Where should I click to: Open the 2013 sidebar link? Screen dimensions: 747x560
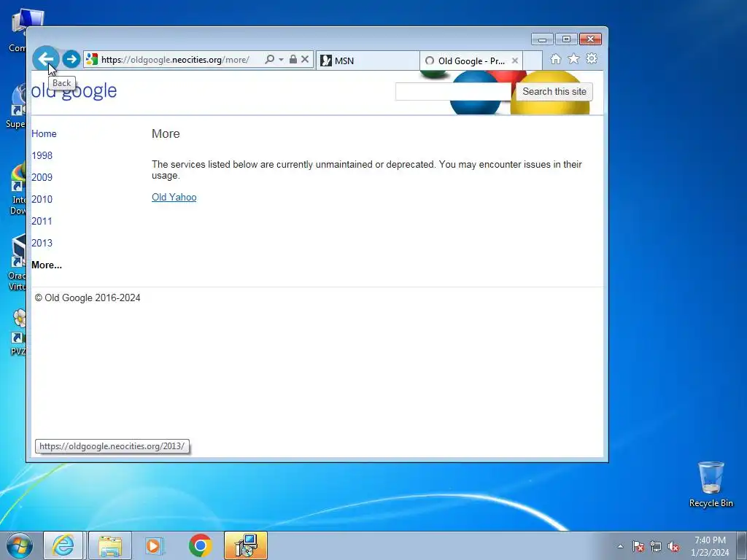point(42,244)
